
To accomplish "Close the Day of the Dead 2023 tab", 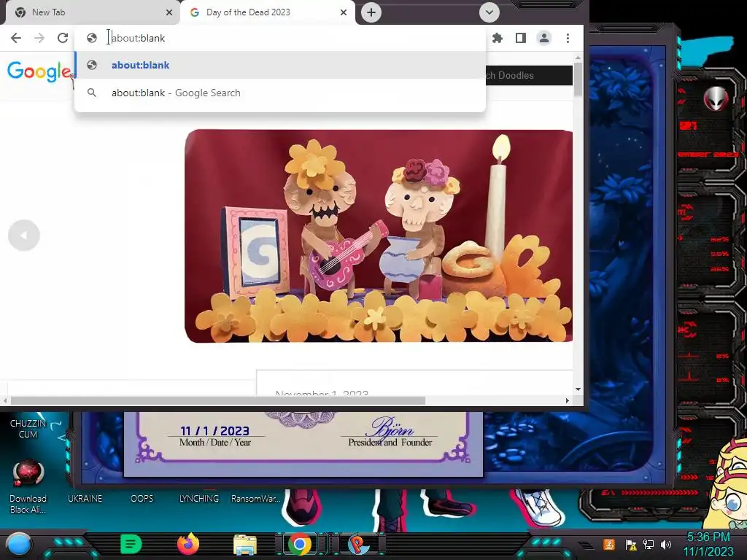I will point(344,12).
